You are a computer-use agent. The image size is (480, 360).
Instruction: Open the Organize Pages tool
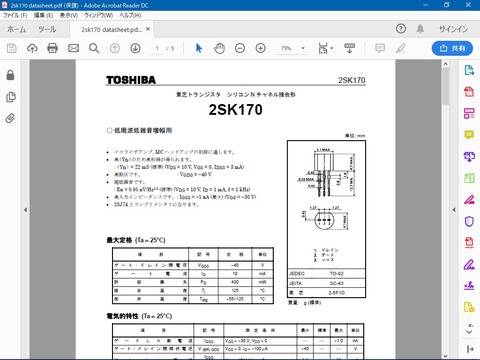pyautogui.click(x=469, y=178)
